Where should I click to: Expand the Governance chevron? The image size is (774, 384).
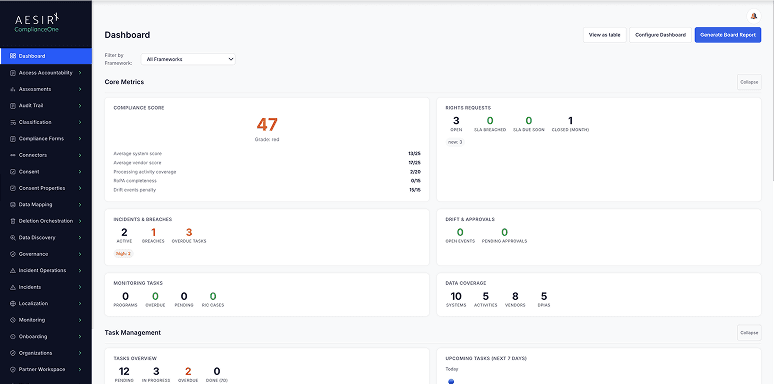click(80, 254)
